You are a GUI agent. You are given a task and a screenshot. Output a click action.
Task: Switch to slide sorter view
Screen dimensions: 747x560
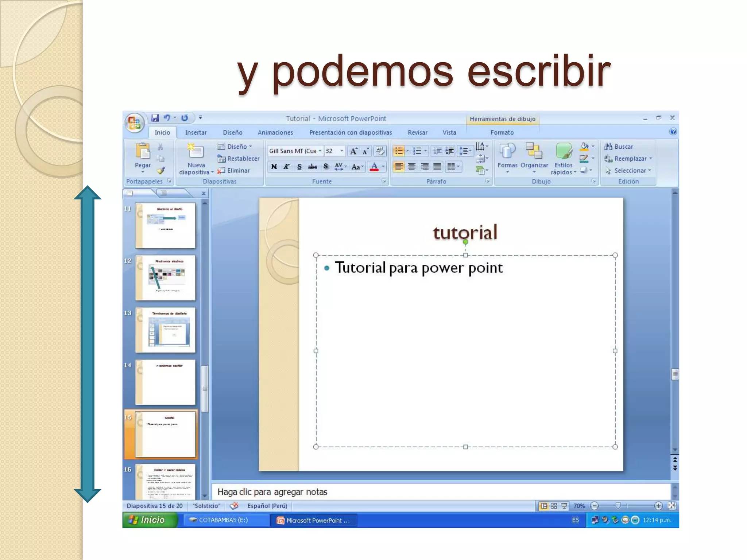[554, 506]
